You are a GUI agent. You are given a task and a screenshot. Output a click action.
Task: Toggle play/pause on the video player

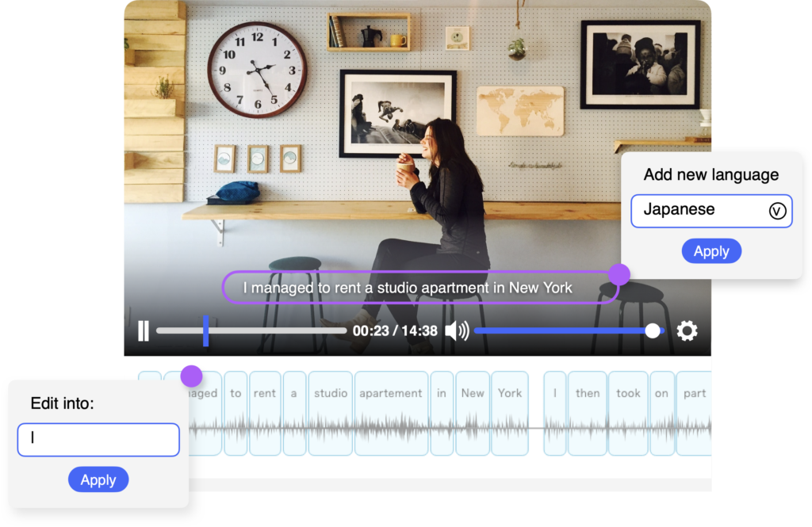[x=144, y=330]
